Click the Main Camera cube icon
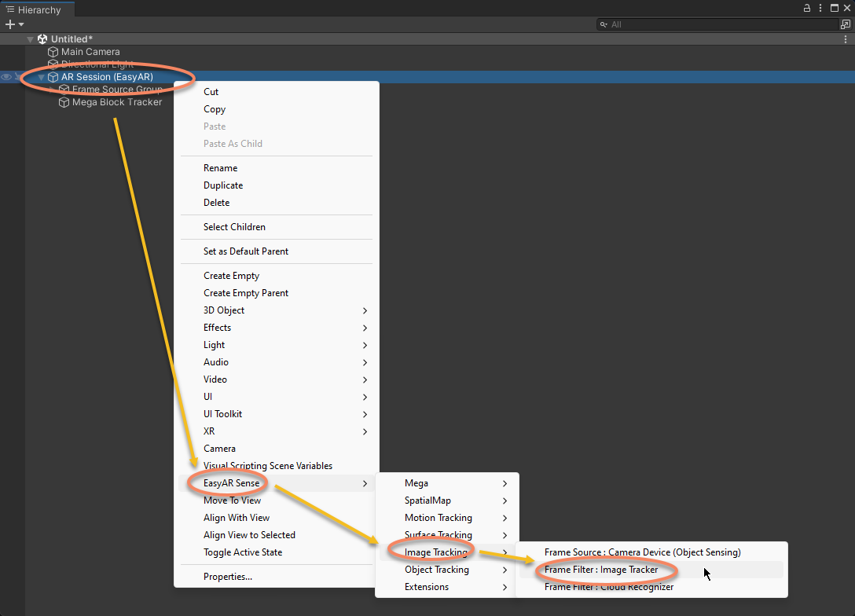Image resolution: width=855 pixels, height=616 pixels. (53, 52)
